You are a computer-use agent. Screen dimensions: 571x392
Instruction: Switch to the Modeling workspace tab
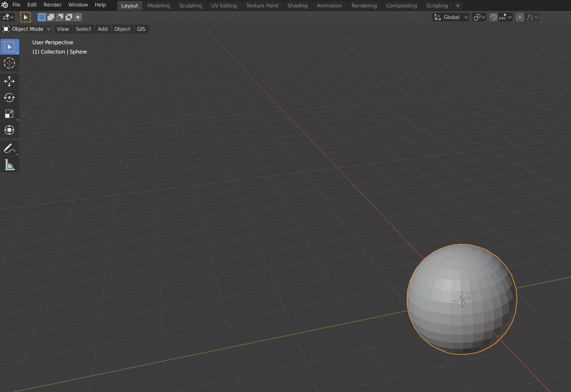pyautogui.click(x=159, y=6)
